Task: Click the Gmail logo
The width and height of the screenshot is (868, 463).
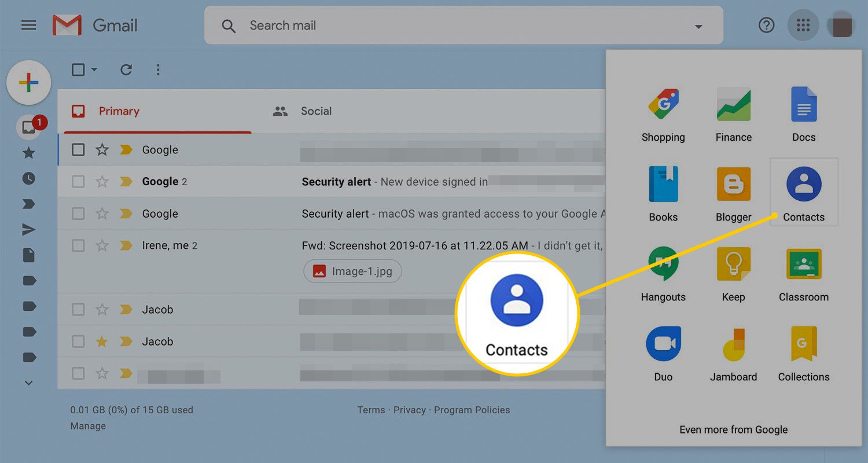Action: point(95,25)
